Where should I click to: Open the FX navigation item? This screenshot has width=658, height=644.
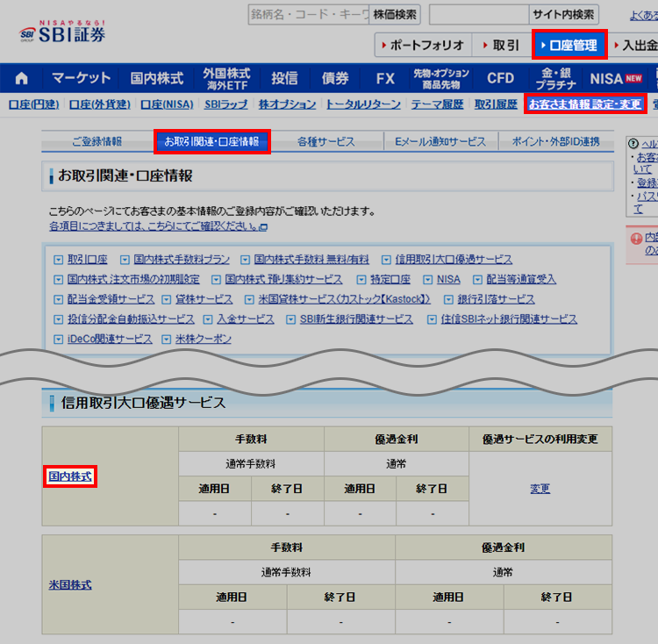click(x=385, y=78)
